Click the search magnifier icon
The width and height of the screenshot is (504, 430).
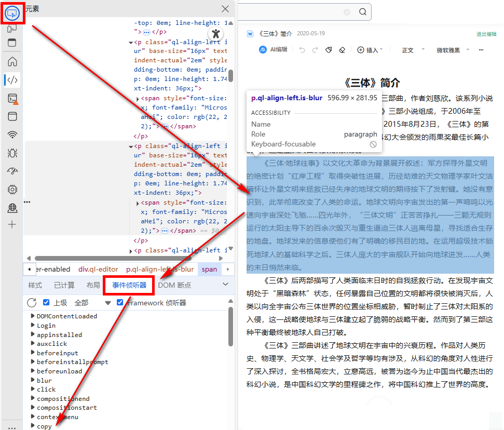(363, 12)
